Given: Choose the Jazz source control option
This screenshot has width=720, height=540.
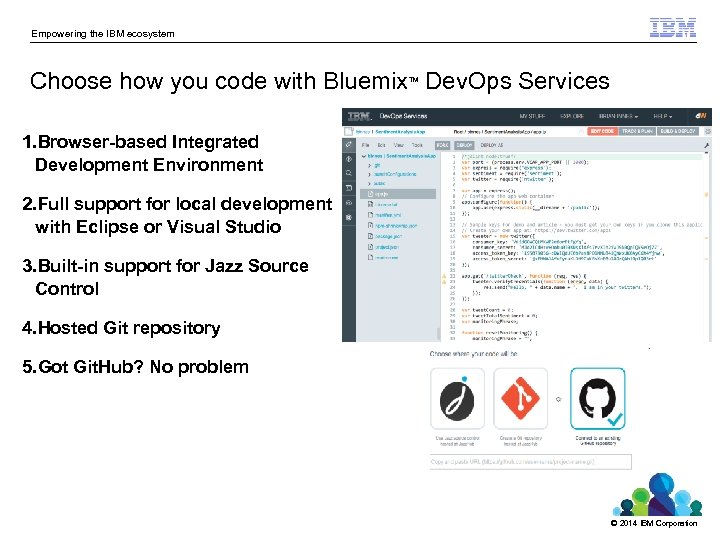Looking at the screenshot, I should 457,399.
